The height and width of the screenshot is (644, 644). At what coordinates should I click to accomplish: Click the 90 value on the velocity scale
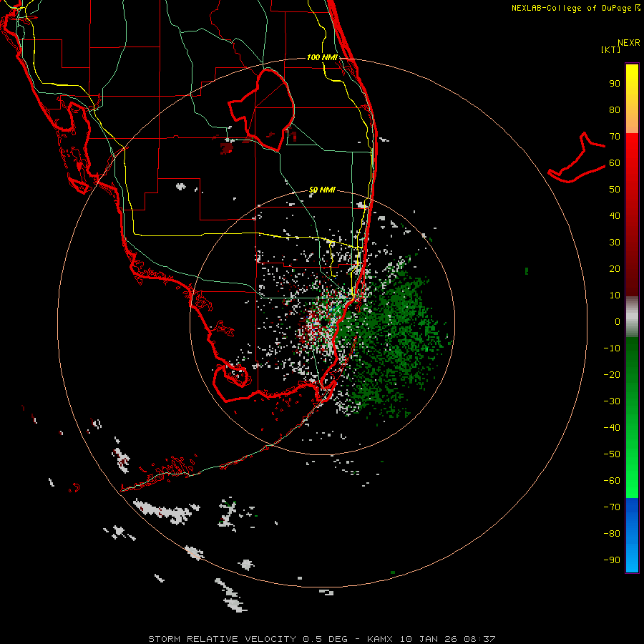615,84
